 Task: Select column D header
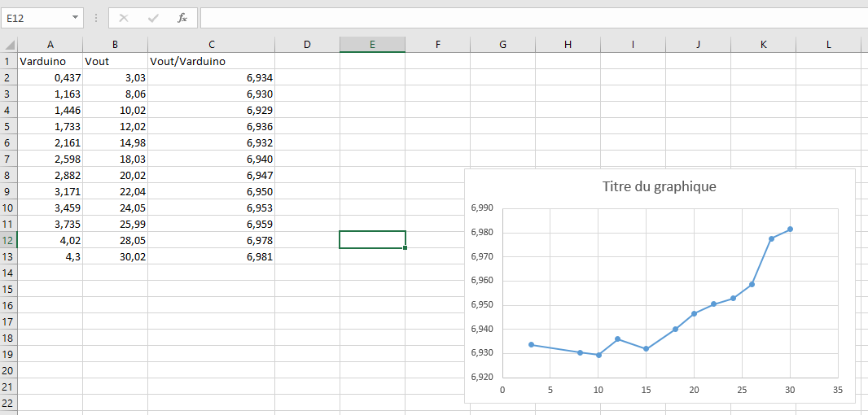pos(307,45)
